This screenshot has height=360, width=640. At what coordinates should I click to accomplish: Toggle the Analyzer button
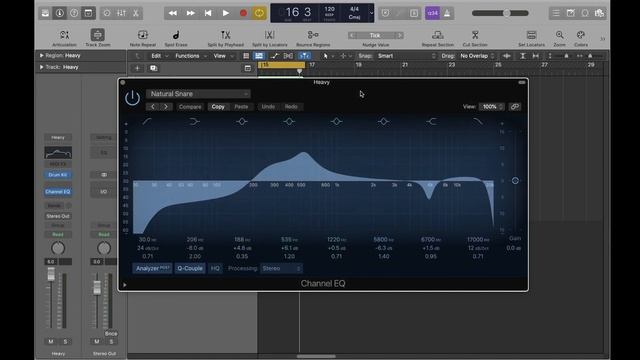152,269
